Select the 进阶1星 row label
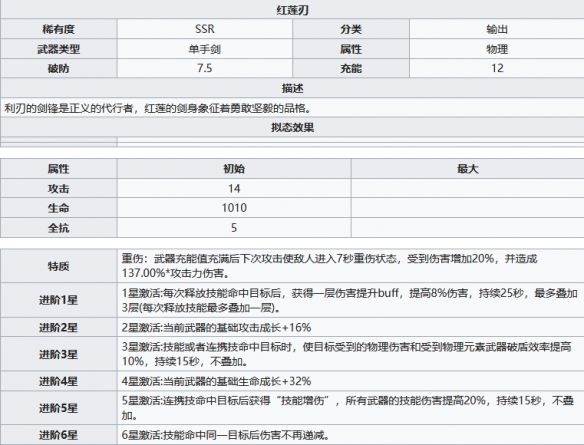This screenshot has height=445, width=584. pyautogui.click(x=58, y=300)
